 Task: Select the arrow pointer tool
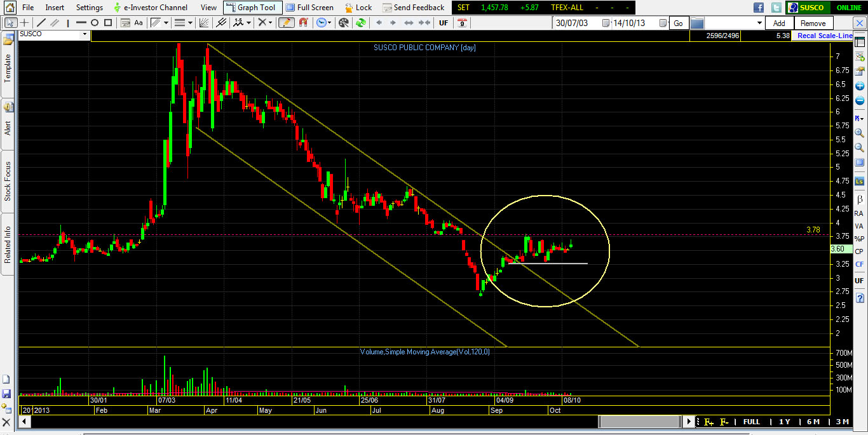pos(11,23)
